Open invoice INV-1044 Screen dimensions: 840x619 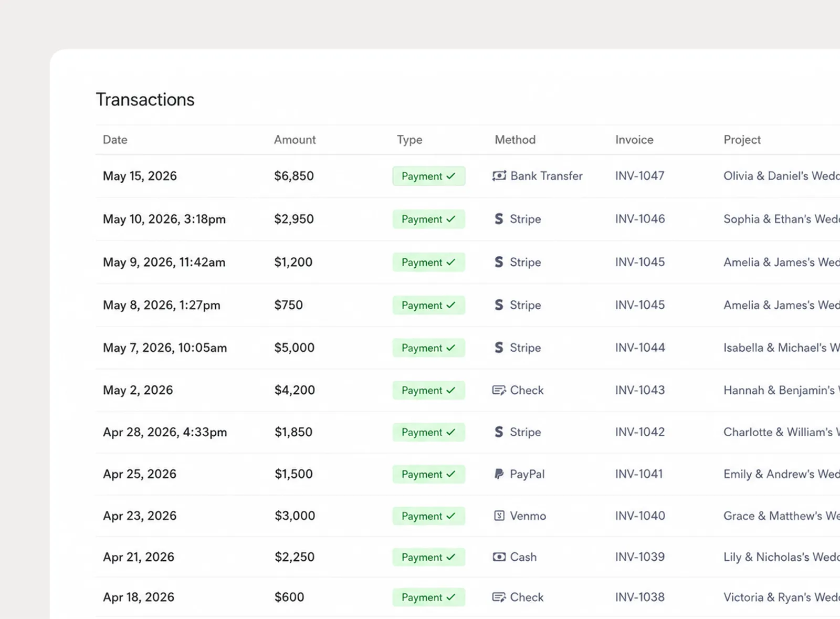tap(640, 348)
